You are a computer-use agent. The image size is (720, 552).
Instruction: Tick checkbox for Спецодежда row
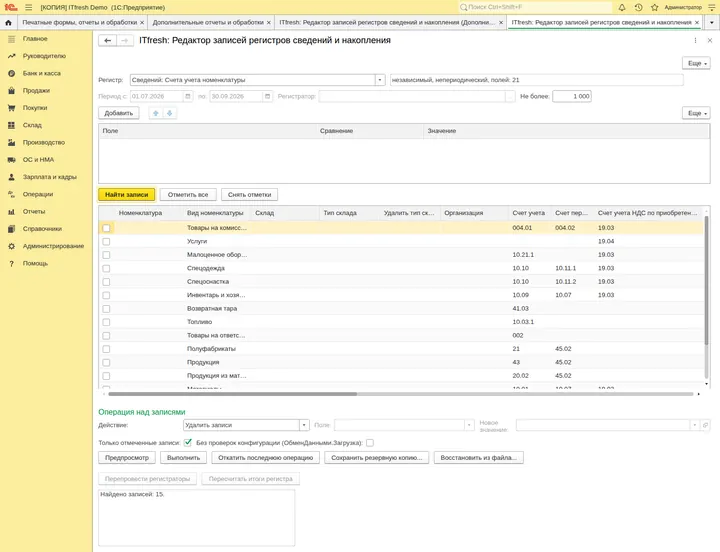coord(106,268)
